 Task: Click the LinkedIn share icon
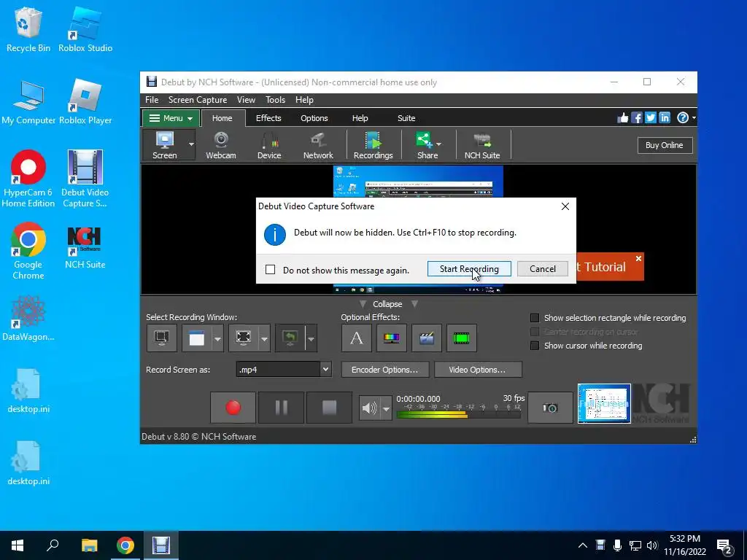(x=665, y=117)
